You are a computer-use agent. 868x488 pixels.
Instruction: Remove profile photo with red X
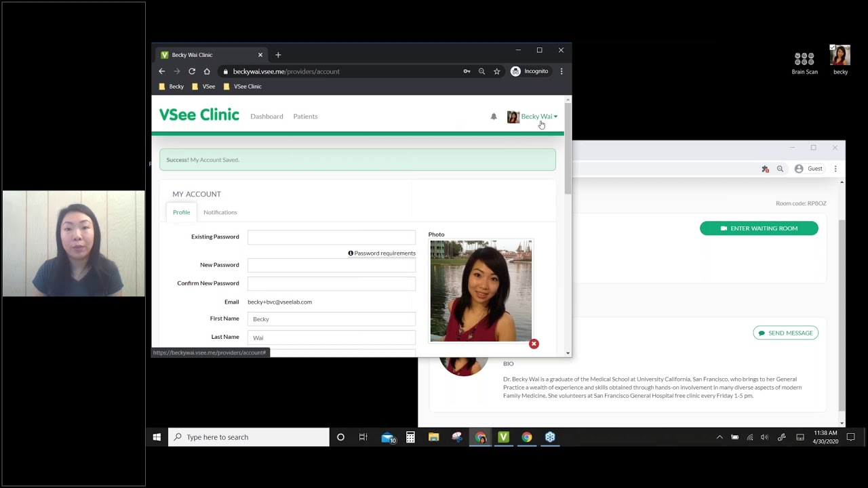[x=534, y=344]
